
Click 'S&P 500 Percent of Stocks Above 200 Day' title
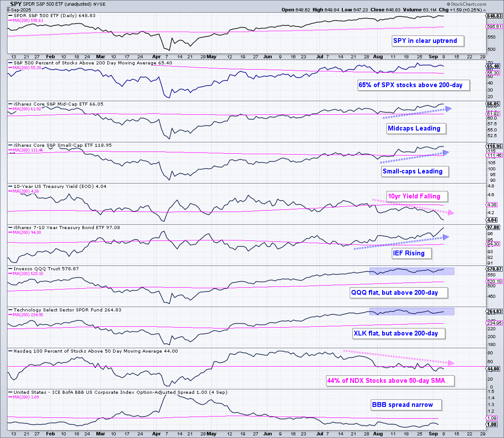[92, 63]
